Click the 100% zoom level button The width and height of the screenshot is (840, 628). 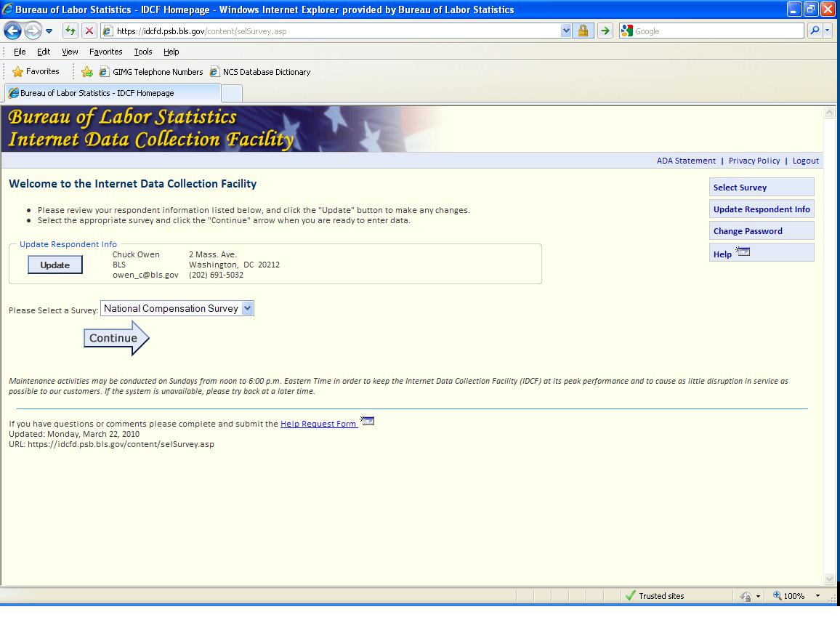pos(788,596)
